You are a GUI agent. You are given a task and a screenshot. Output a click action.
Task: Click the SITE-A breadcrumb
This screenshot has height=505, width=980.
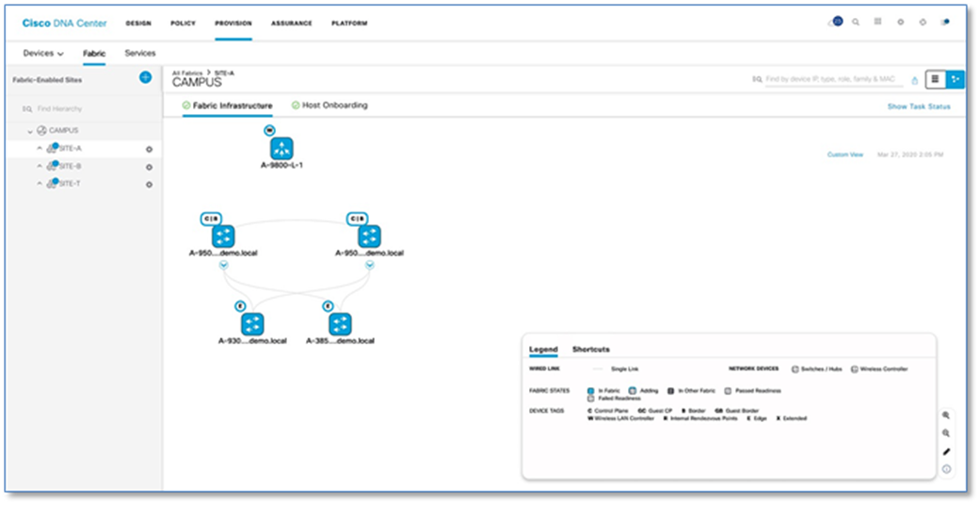(224, 73)
